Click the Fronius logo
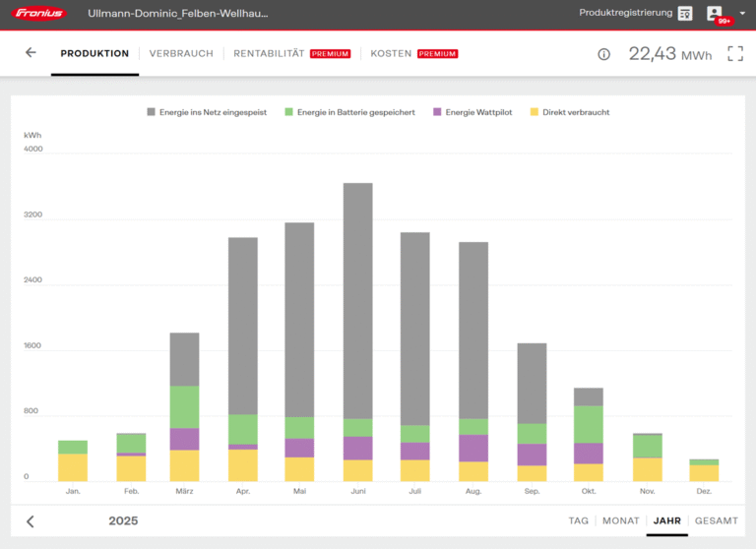Viewport: 756px width, 549px height. (40, 14)
